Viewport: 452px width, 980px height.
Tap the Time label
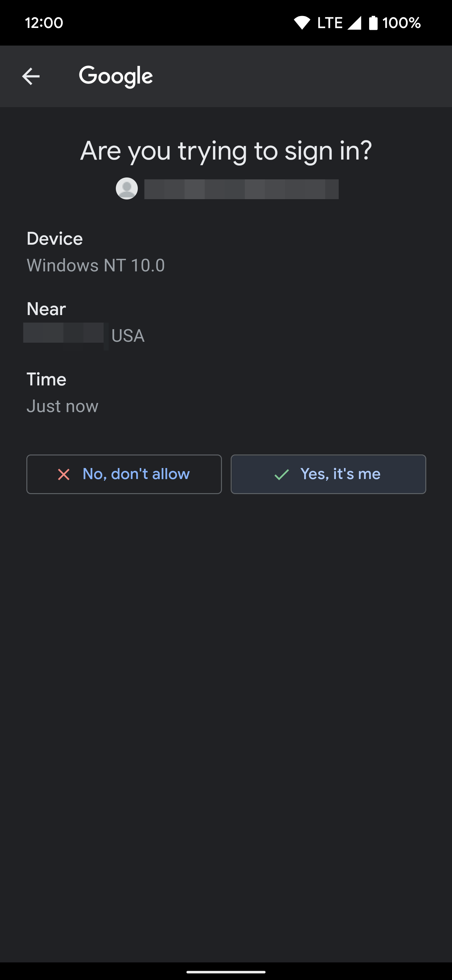tap(46, 379)
